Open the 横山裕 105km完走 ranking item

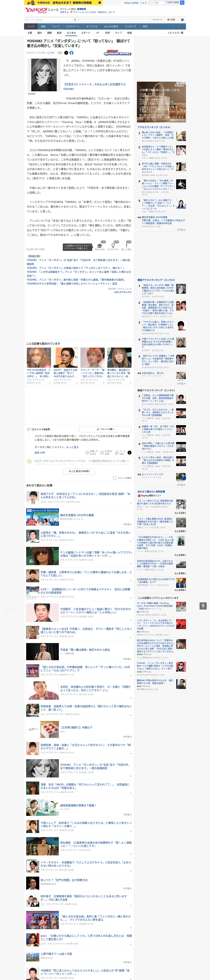[158, 135]
